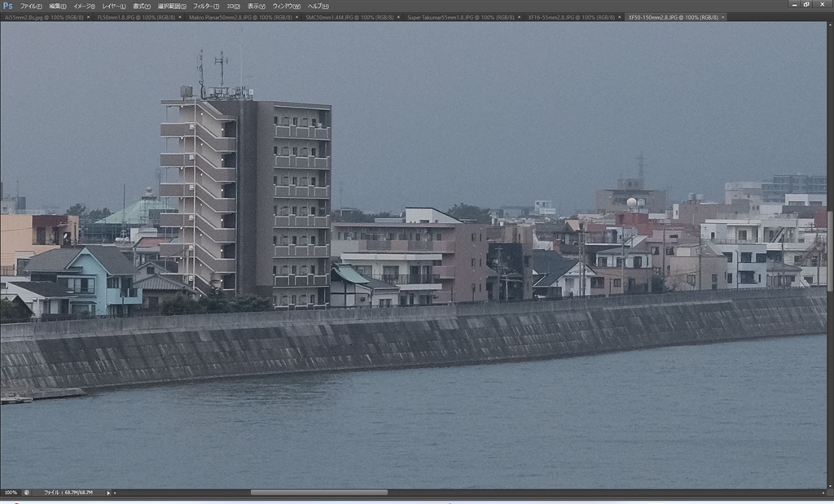Close the Super Takumar55mm1.8.JPG tab

click(519, 18)
